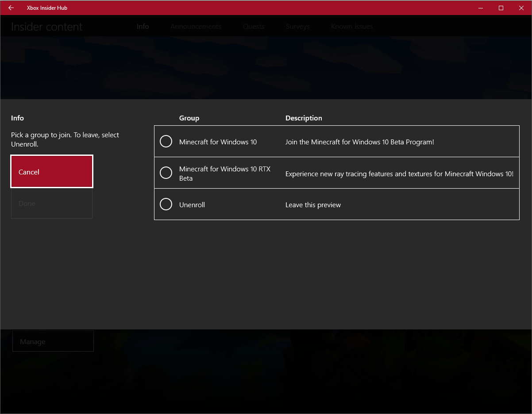Click the Manage button at the bottom
Viewport: 532px width, 414px height.
[x=53, y=341]
